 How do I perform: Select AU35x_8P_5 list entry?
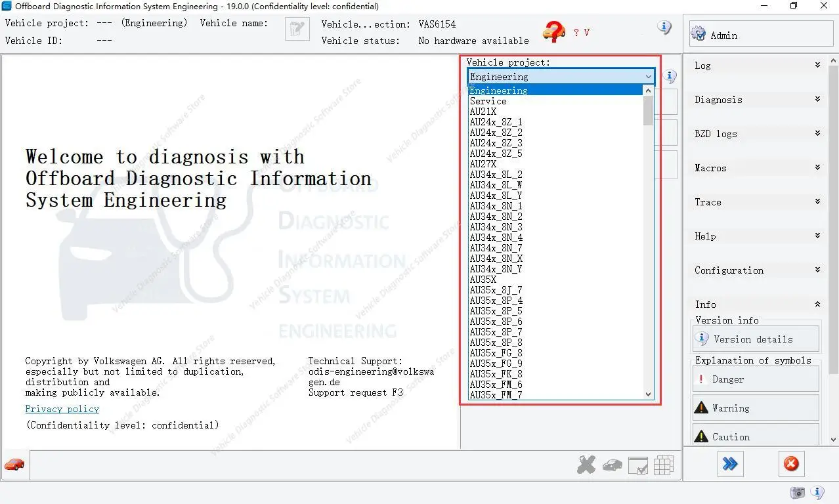coord(555,311)
